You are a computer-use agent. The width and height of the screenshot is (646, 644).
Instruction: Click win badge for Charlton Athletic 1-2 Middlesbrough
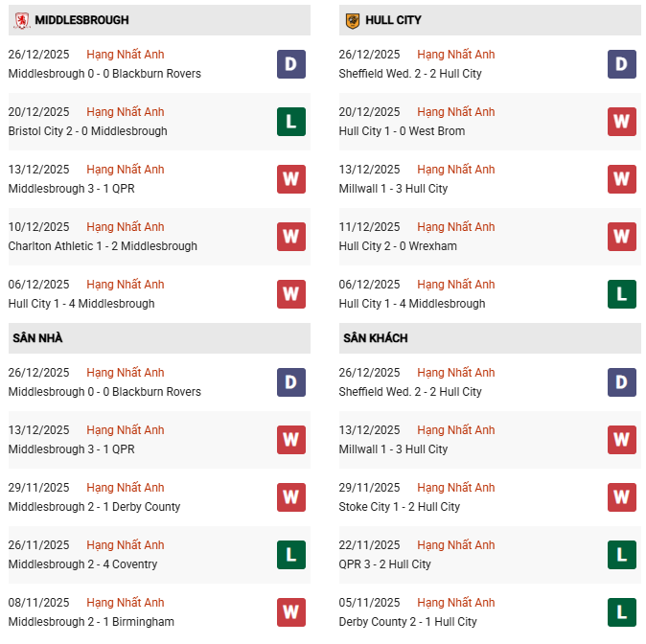(x=291, y=237)
